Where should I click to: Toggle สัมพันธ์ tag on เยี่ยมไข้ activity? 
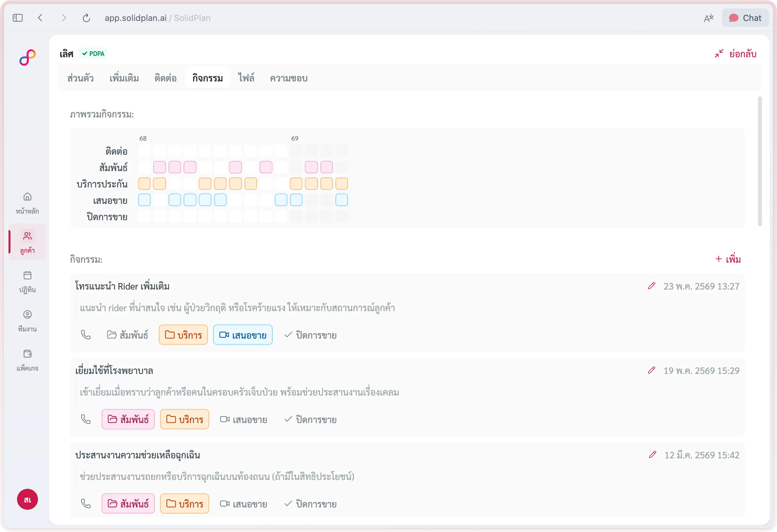[x=128, y=419]
